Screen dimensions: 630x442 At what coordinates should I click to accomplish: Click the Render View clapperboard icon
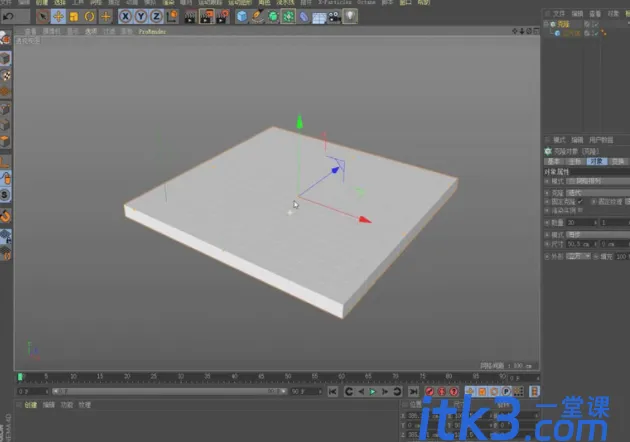pos(190,16)
